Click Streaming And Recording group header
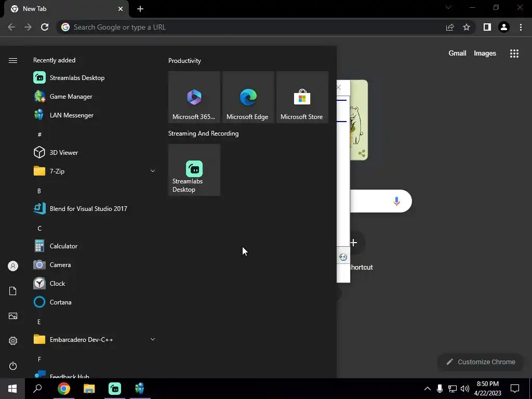This screenshot has height=399, width=532. click(203, 134)
